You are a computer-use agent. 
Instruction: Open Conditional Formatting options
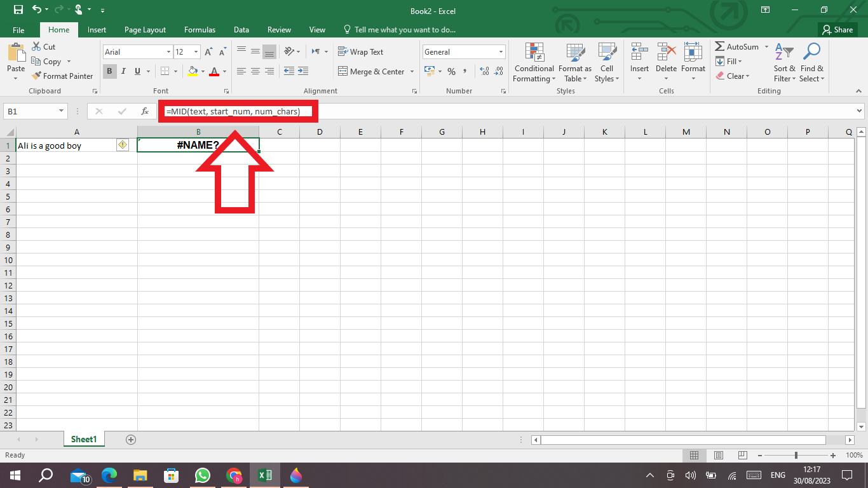534,63
